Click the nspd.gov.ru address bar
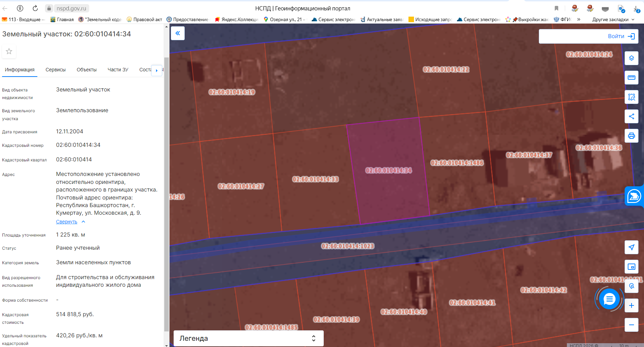The width and height of the screenshot is (644, 347). click(x=71, y=8)
